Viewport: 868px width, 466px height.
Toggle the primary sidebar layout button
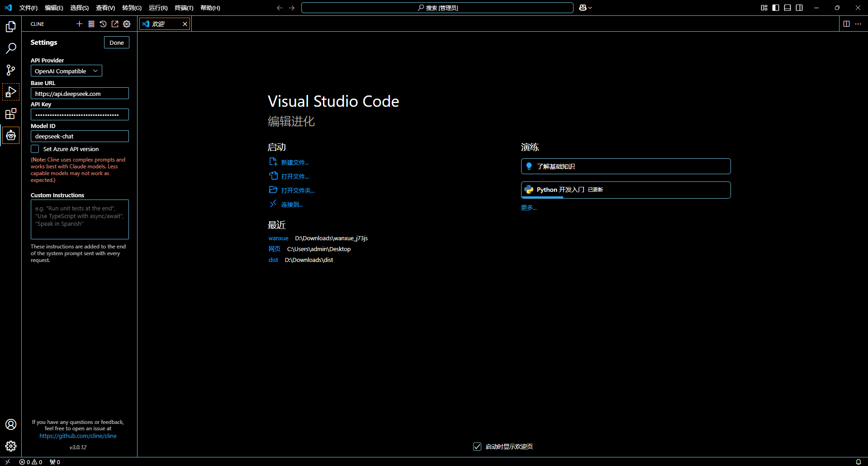point(776,8)
